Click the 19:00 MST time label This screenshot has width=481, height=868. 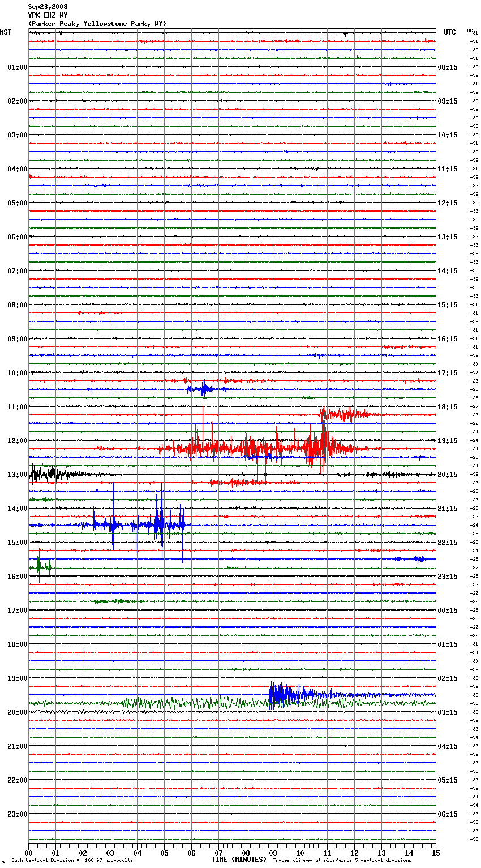point(18,678)
